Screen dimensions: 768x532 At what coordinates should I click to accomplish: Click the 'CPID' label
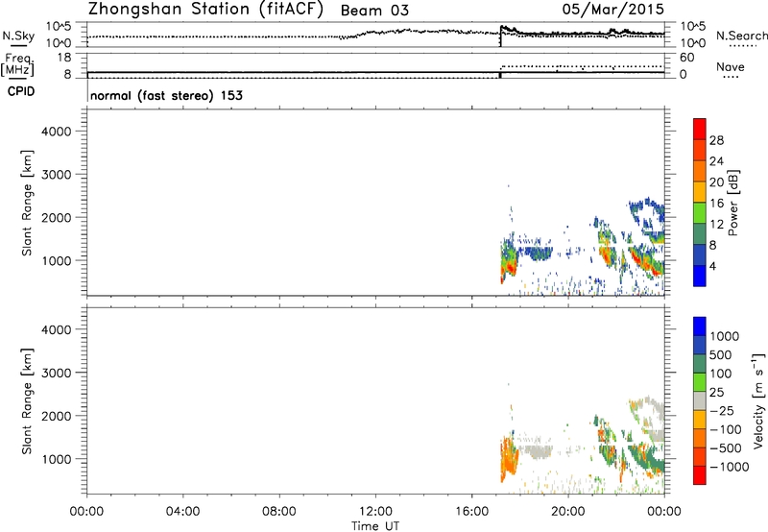point(21,91)
